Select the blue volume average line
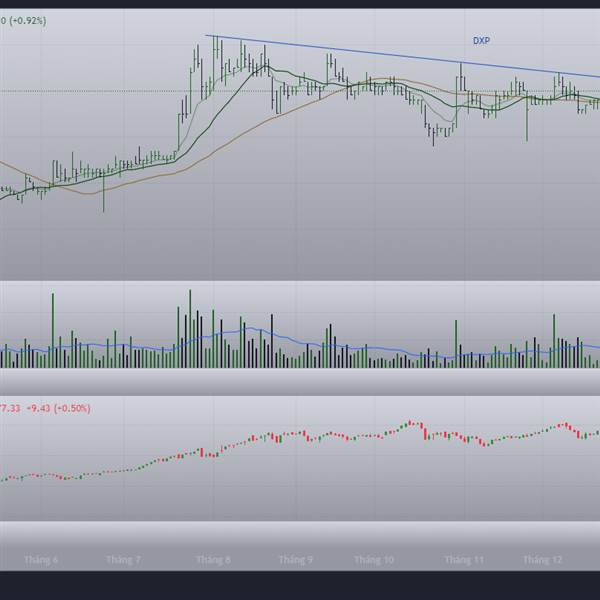600x600 pixels. click(x=298, y=342)
